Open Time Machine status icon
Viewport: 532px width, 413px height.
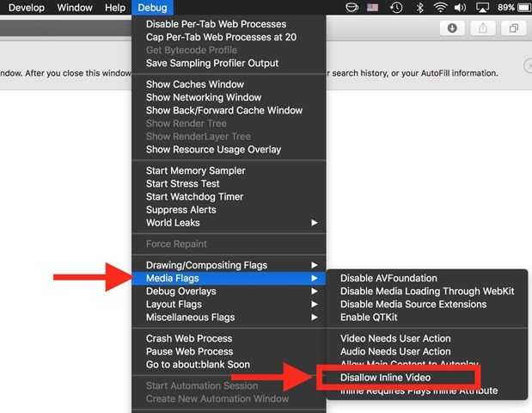click(x=396, y=8)
